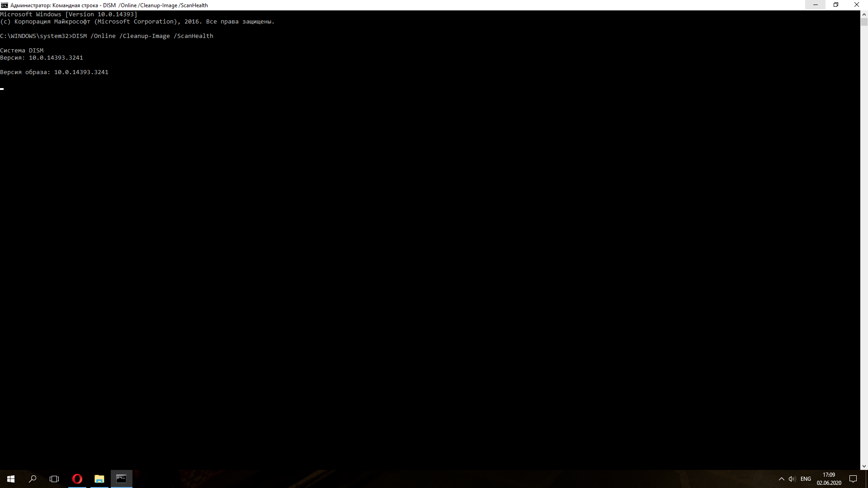Viewport: 868px width, 488px height.
Task: Open File Explorer from taskbar
Action: click(x=99, y=479)
